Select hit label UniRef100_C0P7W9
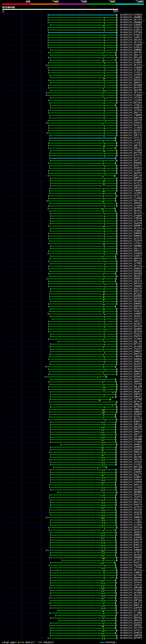This screenshot has width=146, height=644. pyautogui.click(x=131, y=399)
